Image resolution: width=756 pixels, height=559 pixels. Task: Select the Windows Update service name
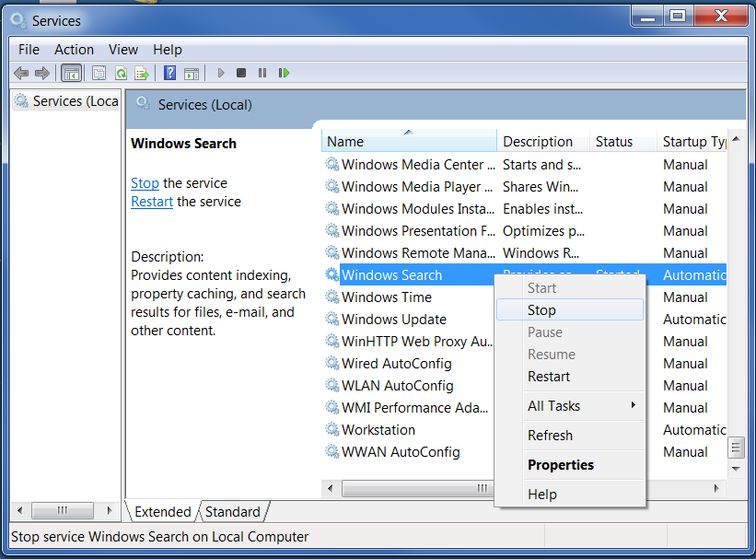point(394,320)
